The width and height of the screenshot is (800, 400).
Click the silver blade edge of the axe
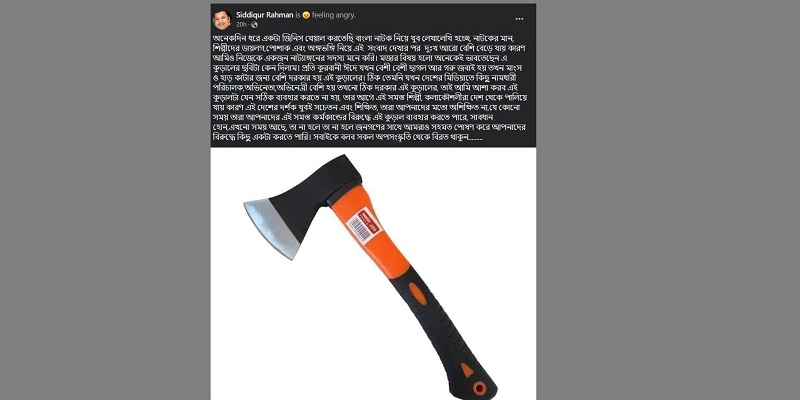pyautogui.click(x=270, y=228)
